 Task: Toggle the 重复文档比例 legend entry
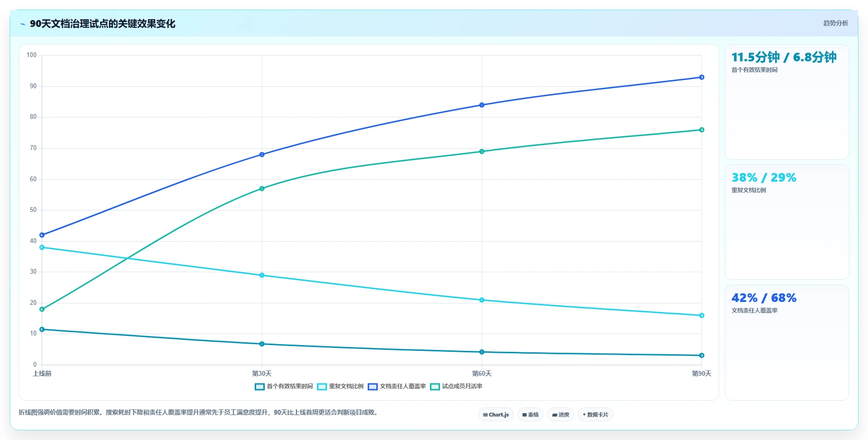(x=340, y=386)
